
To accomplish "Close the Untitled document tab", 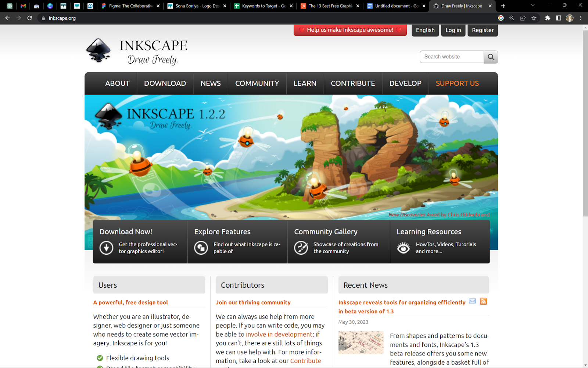I will pyautogui.click(x=424, y=6).
